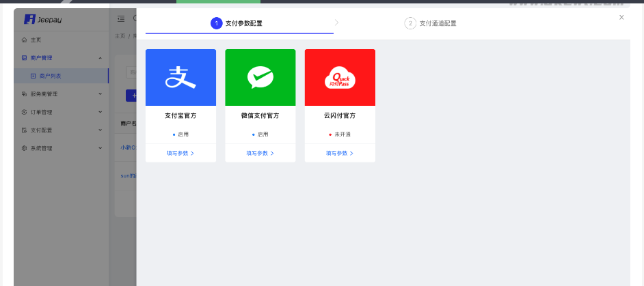Open 填写参数 for 云闪付官方

(340, 153)
